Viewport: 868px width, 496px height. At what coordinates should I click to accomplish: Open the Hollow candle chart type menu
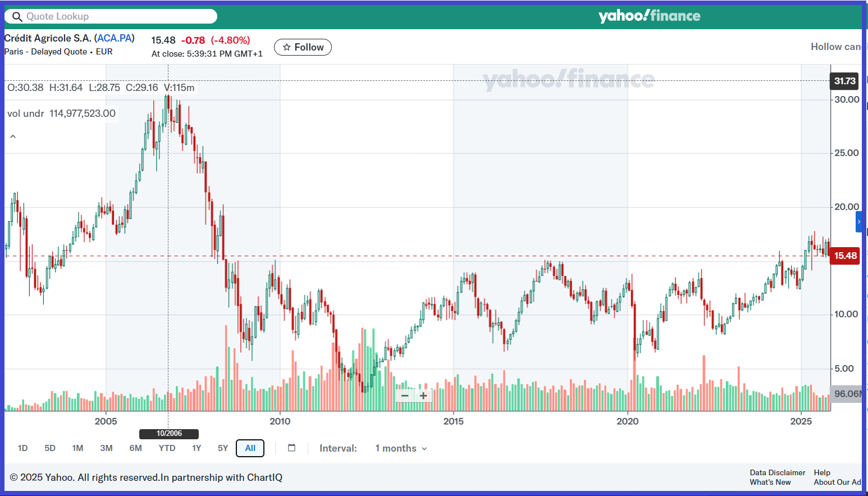click(835, 47)
